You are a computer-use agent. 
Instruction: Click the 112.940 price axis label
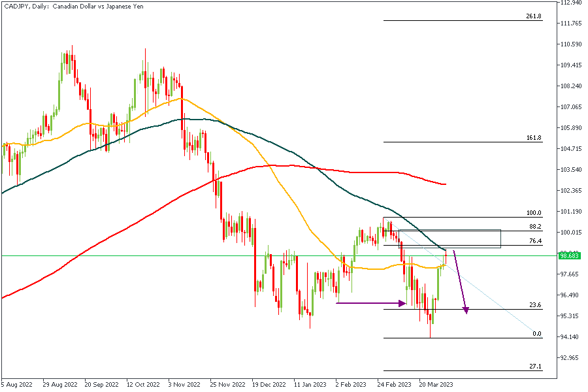point(571,3)
